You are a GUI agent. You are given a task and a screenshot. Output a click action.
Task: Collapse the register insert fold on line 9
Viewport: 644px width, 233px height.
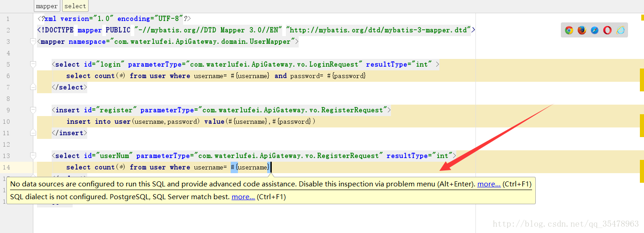point(33,110)
